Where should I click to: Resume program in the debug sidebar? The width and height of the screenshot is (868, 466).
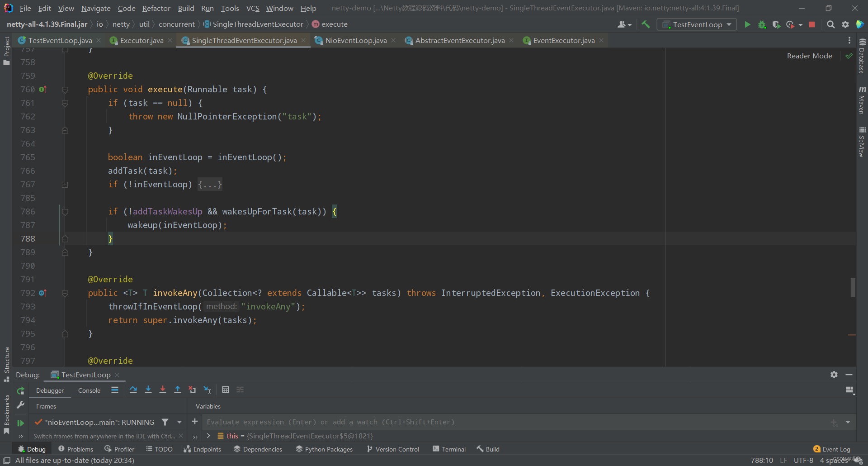(x=20, y=423)
